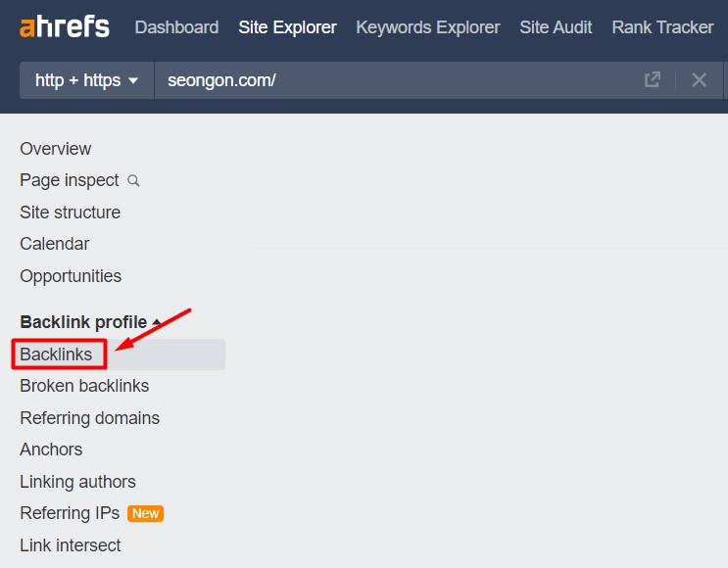Open Linking authors report
This screenshot has height=568, width=728.
(x=78, y=482)
